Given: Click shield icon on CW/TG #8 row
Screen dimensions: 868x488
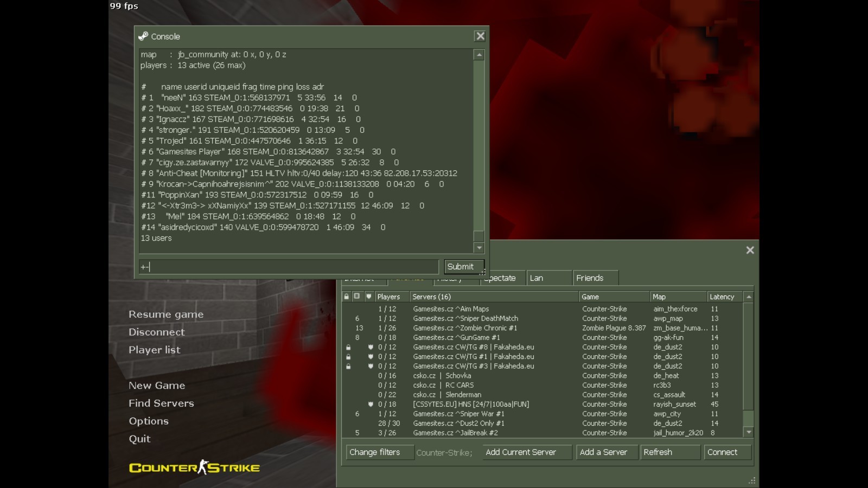Looking at the screenshot, I should point(371,348).
